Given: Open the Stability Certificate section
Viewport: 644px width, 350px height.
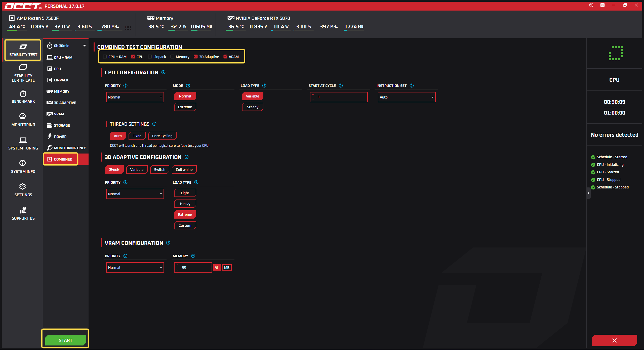Looking at the screenshot, I should tap(23, 73).
